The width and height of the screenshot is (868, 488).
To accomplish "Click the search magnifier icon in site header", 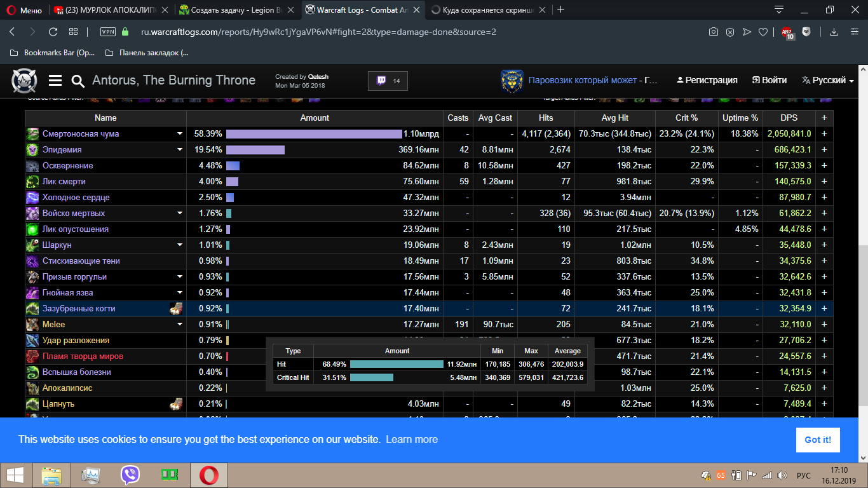I will [78, 81].
